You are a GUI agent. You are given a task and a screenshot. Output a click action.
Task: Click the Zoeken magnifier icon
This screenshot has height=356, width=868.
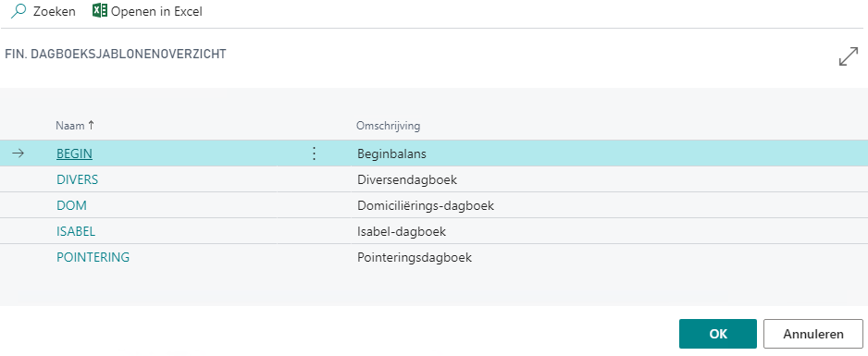(19, 10)
